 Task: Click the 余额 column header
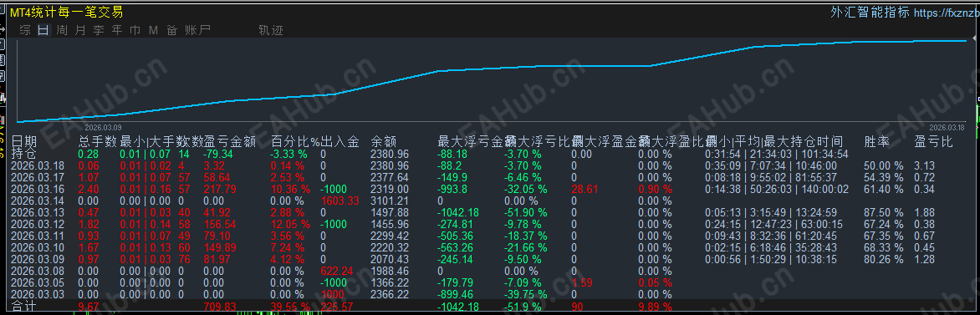383,142
